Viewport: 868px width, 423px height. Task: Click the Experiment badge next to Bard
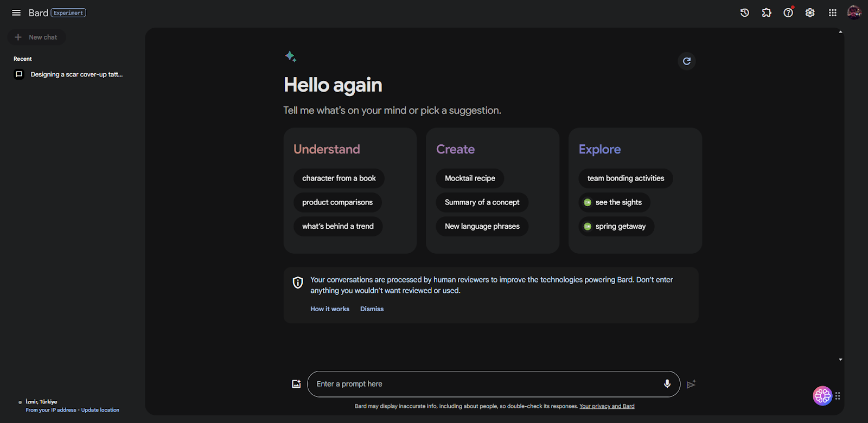pyautogui.click(x=68, y=12)
